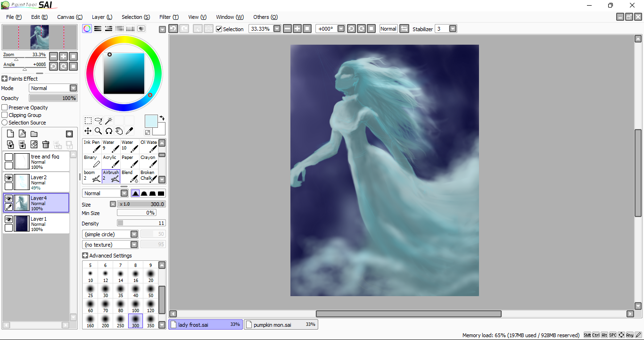644x340 pixels.
Task: Adjust the layer Opacity slider
Action: pyautogui.click(x=53, y=98)
